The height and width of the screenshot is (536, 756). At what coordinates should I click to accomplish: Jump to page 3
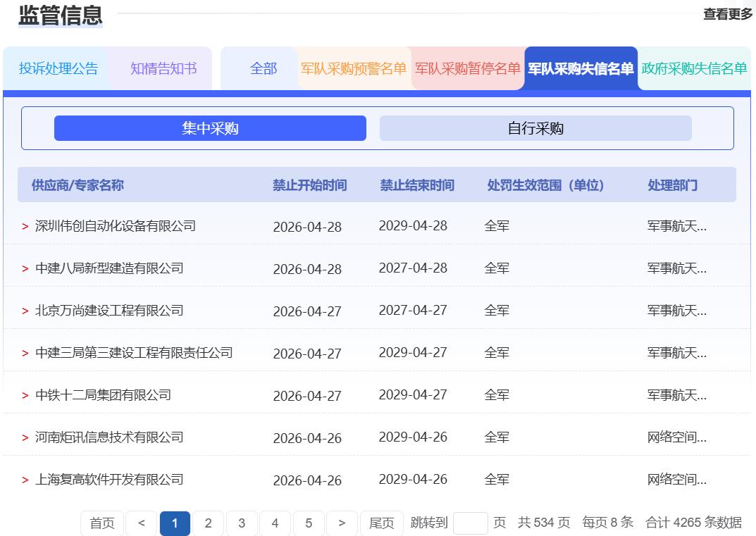[242, 523]
